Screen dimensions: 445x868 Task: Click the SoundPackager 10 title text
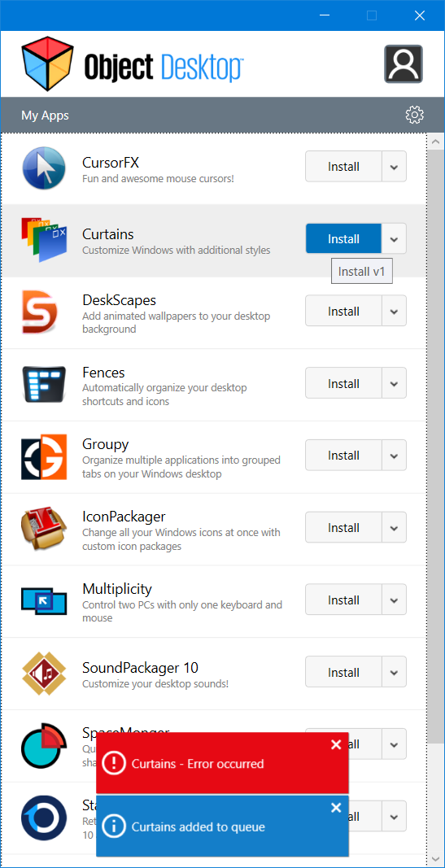pos(140,668)
